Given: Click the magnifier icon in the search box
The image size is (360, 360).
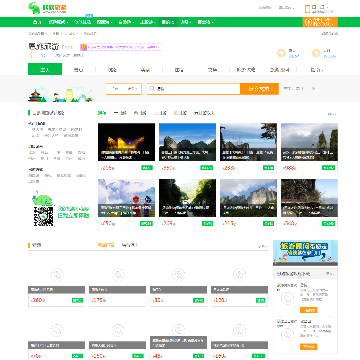Looking at the screenshot, I should [x=152, y=89].
